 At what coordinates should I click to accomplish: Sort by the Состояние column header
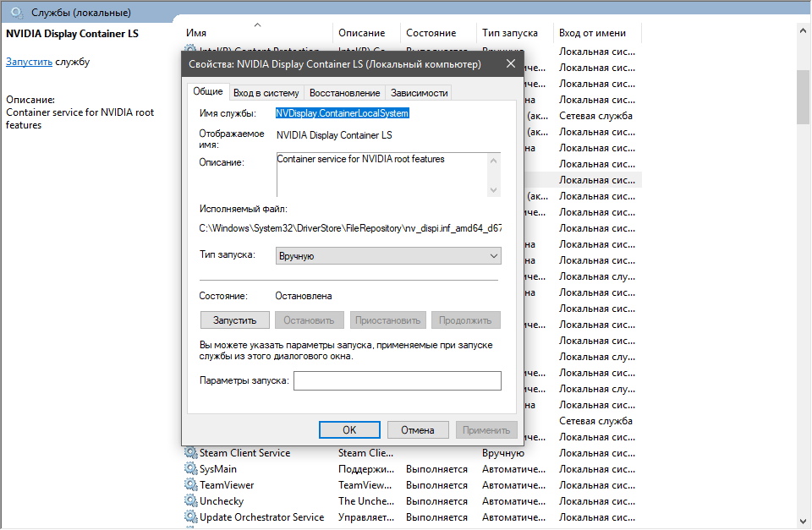(x=438, y=33)
